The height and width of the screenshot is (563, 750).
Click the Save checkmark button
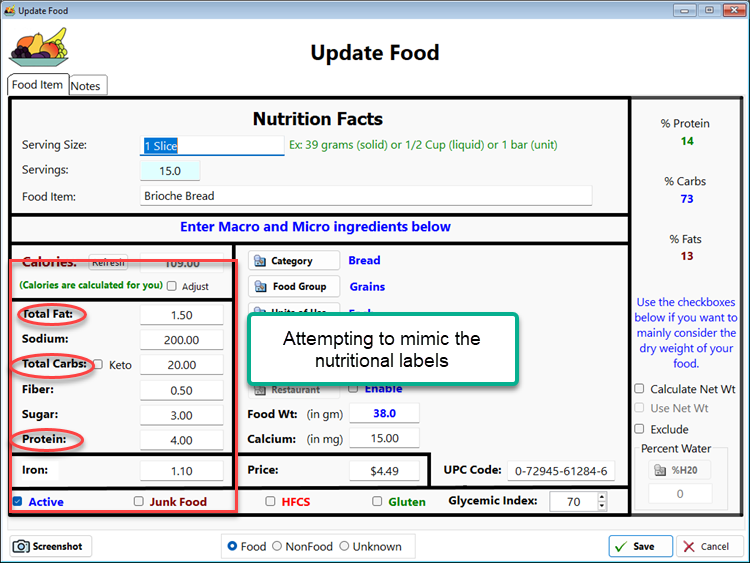point(640,546)
